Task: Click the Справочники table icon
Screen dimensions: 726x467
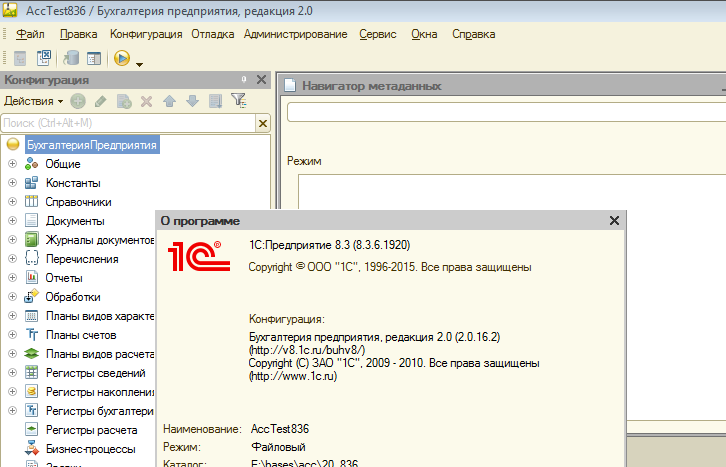Action: pos(31,201)
